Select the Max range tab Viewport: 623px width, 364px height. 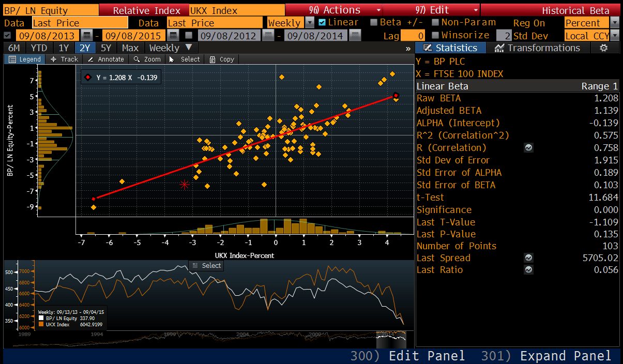coord(130,48)
